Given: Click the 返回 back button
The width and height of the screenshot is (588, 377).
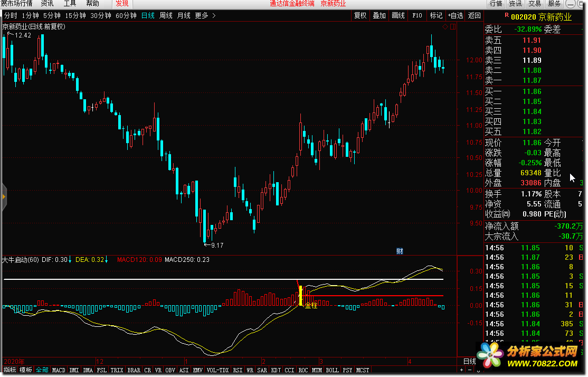Looking at the screenshot, I should 475,15.
